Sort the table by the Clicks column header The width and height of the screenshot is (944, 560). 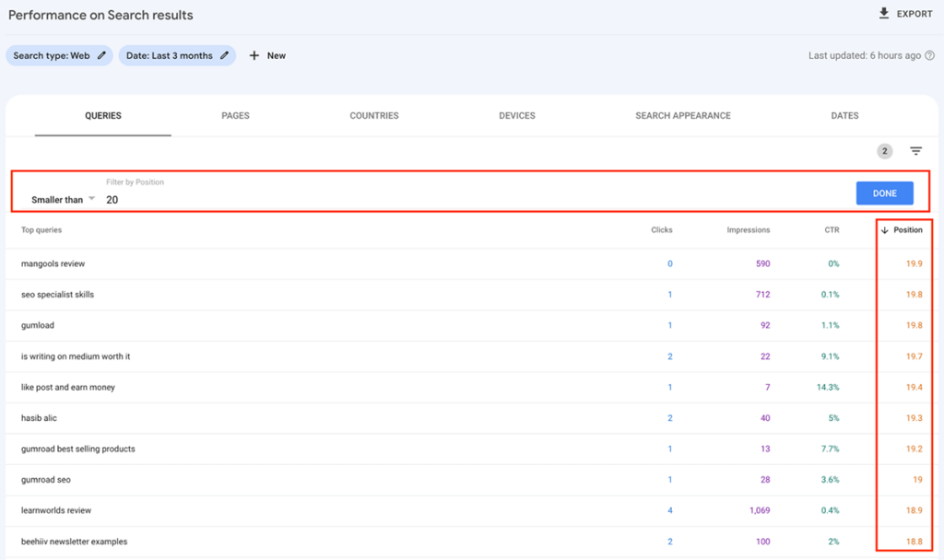coord(662,230)
